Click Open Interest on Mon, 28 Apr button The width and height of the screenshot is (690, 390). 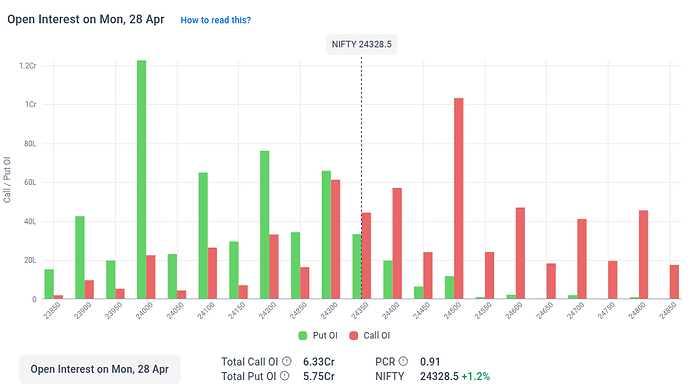point(99,369)
